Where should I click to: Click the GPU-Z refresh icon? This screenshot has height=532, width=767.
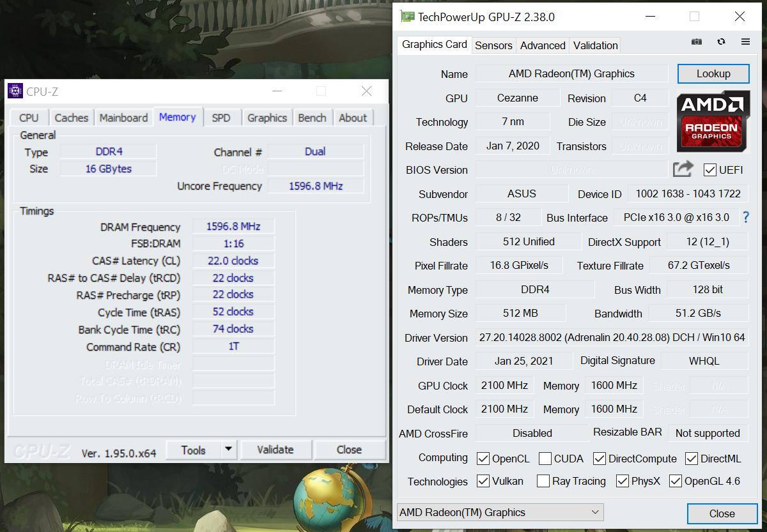(x=721, y=42)
